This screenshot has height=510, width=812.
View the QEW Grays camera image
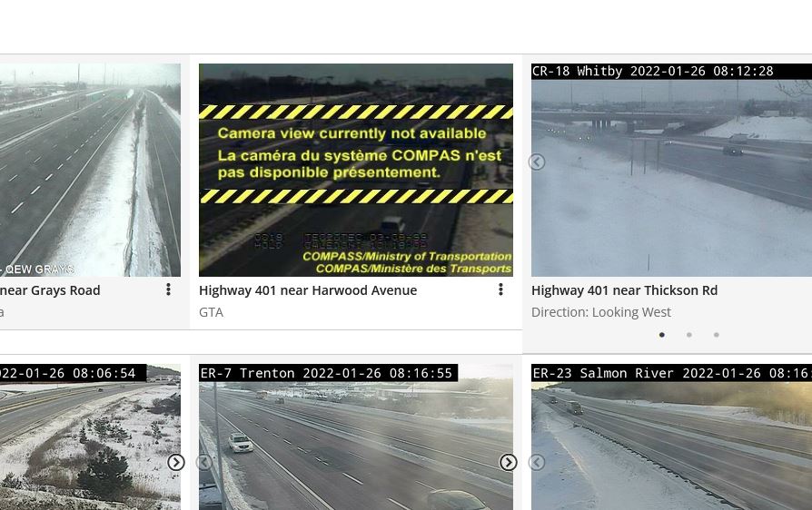tap(90, 171)
